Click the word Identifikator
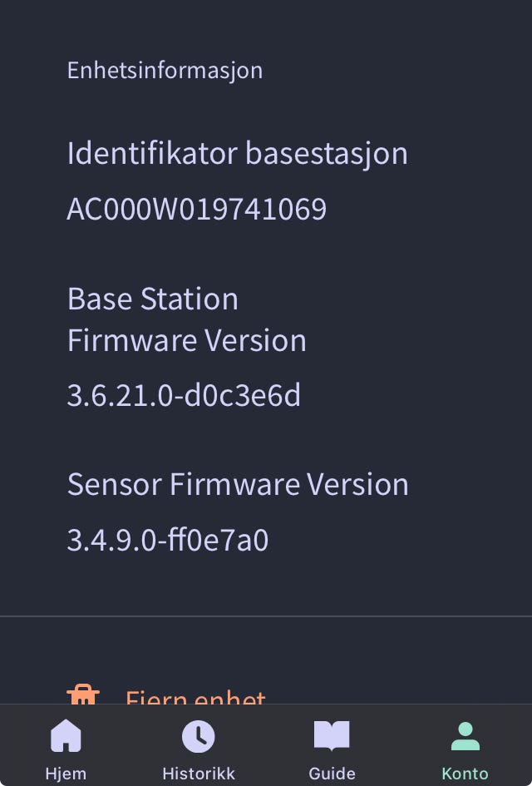Image resolution: width=532 pixels, height=786 pixels. tap(151, 154)
